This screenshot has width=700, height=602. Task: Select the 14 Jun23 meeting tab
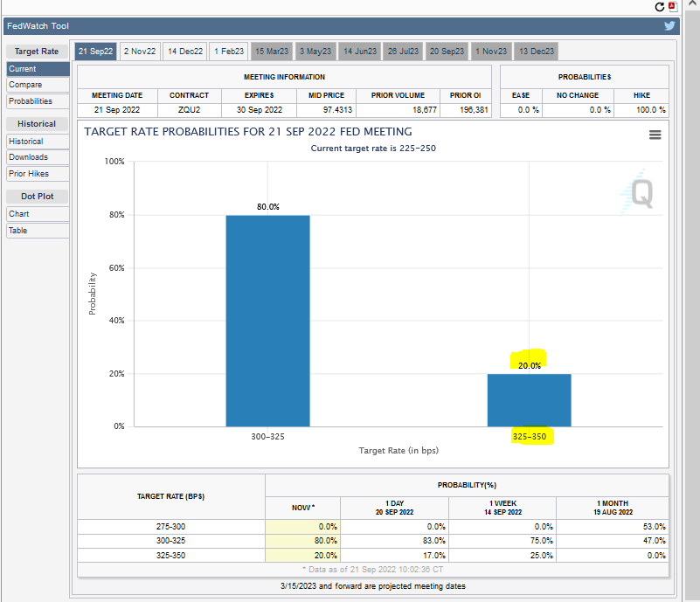(360, 52)
